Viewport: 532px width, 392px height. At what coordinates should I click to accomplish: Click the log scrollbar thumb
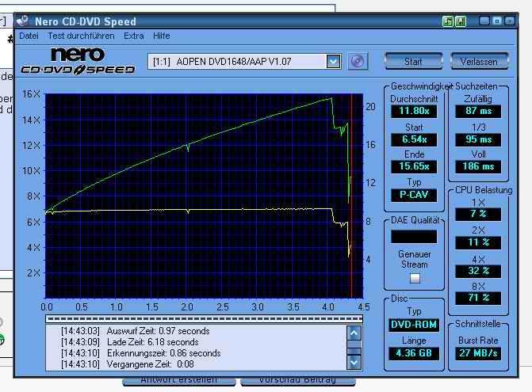click(354, 352)
